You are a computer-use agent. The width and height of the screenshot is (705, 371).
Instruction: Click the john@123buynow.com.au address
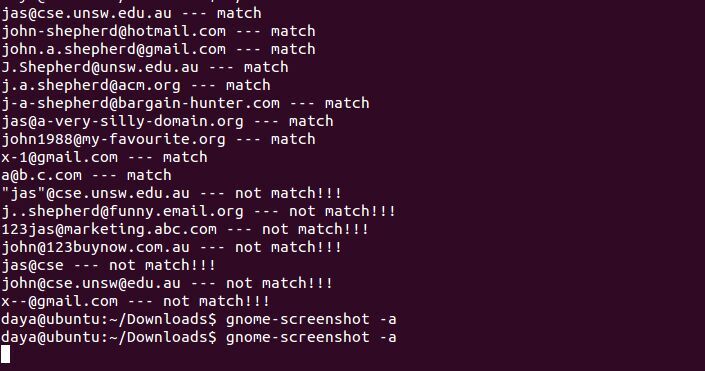point(95,247)
